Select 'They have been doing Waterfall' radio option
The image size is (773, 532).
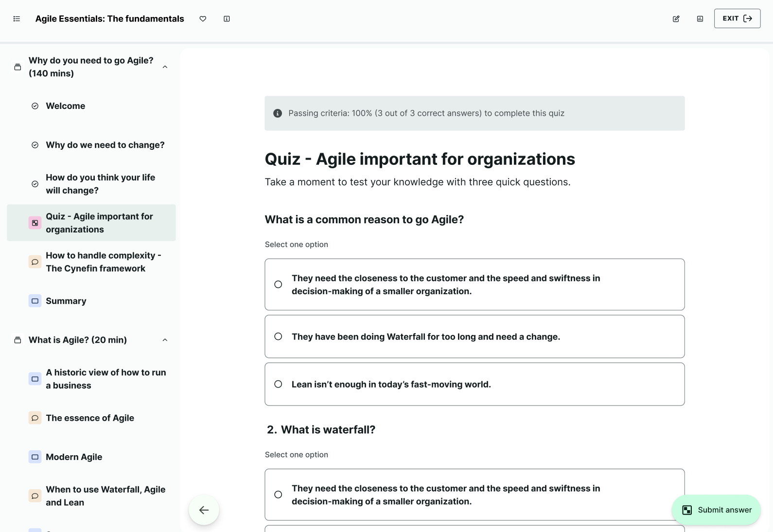[278, 337]
